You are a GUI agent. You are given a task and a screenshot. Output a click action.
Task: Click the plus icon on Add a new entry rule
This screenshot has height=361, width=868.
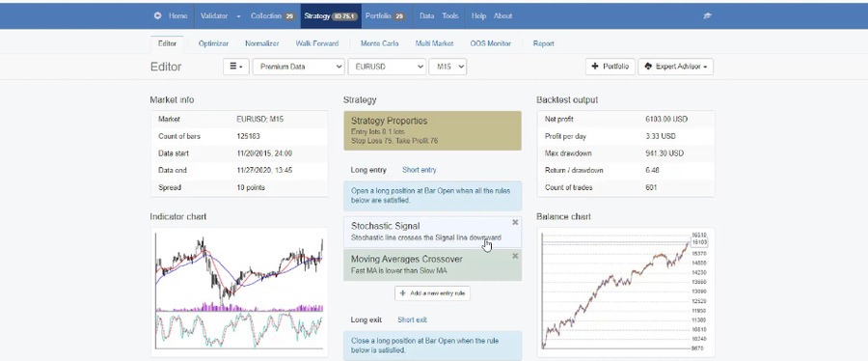403,293
